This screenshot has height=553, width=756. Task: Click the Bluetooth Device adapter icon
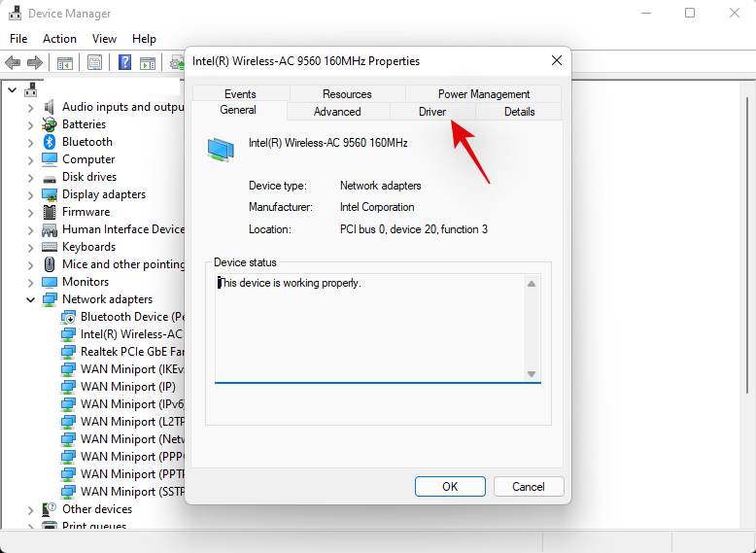tap(68, 317)
